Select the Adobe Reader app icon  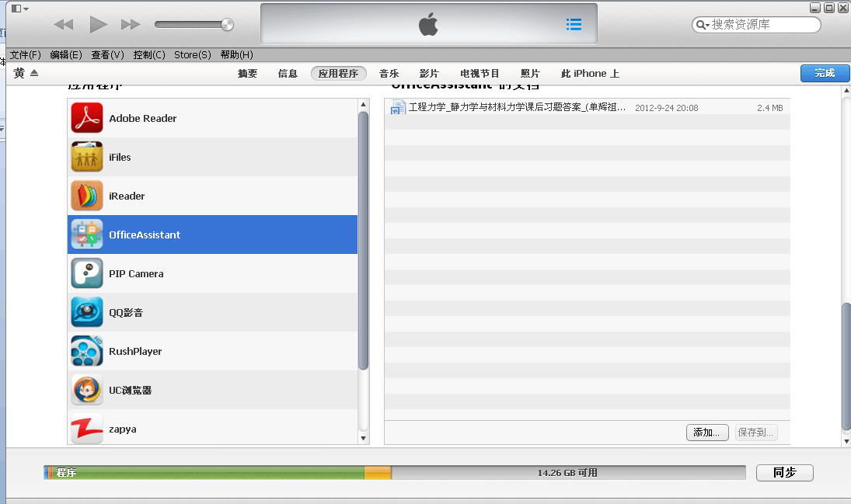tap(87, 118)
